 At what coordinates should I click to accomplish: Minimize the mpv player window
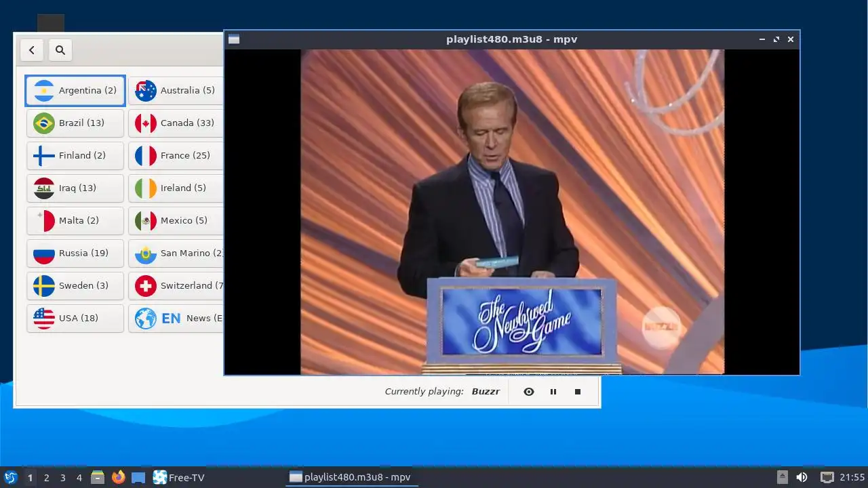(762, 39)
